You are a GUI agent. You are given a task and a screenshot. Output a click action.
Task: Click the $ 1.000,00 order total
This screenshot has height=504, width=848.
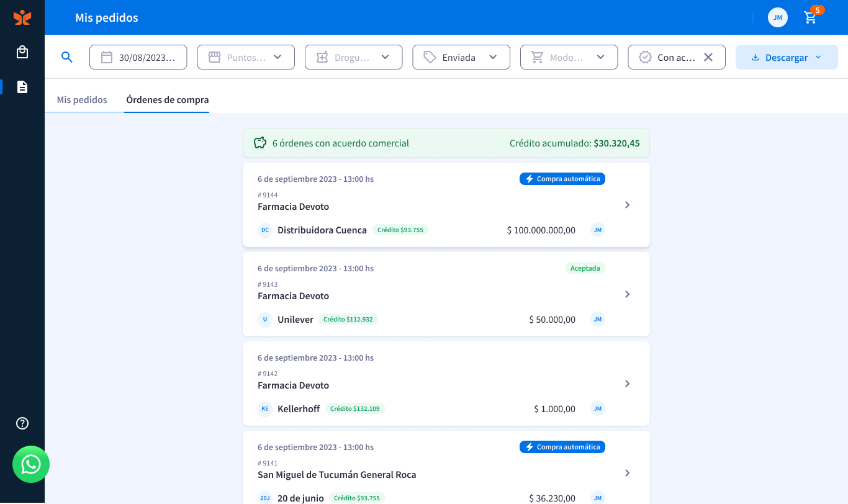point(555,409)
